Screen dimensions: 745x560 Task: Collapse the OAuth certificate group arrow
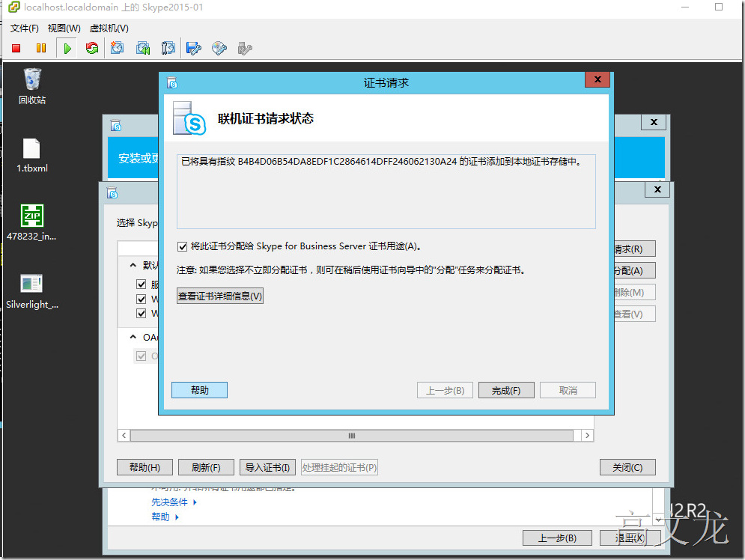133,337
